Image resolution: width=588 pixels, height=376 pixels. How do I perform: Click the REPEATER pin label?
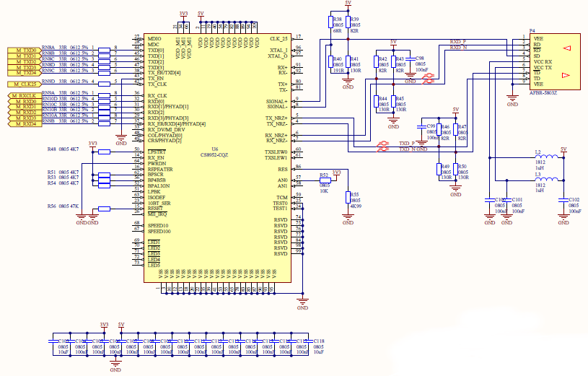click(160, 170)
